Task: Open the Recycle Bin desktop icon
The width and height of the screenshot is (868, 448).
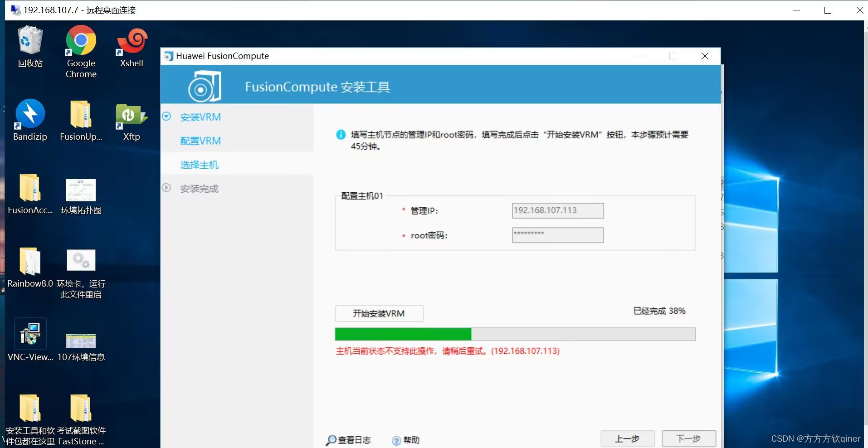Action: [x=30, y=47]
